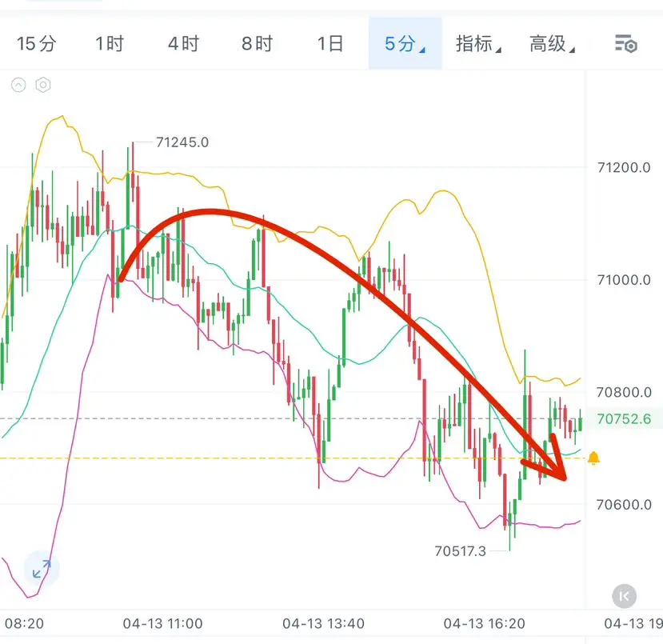Switch to the 1时 timeframe tab
Image resolution: width=663 pixels, height=644 pixels.
coord(110,43)
